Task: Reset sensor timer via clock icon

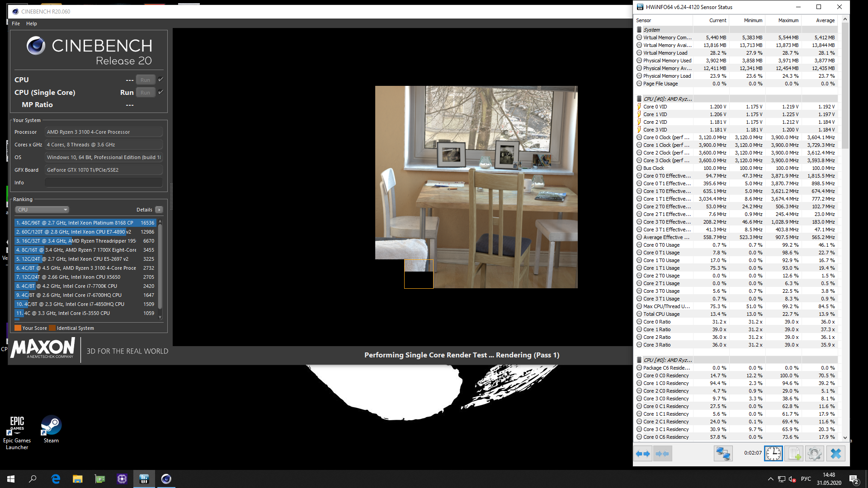Action: (x=773, y=453)
